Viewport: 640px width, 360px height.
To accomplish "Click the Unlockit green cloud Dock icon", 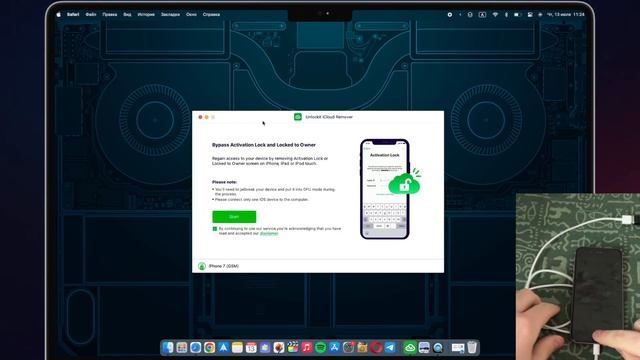I will click(x=410, y=348).
